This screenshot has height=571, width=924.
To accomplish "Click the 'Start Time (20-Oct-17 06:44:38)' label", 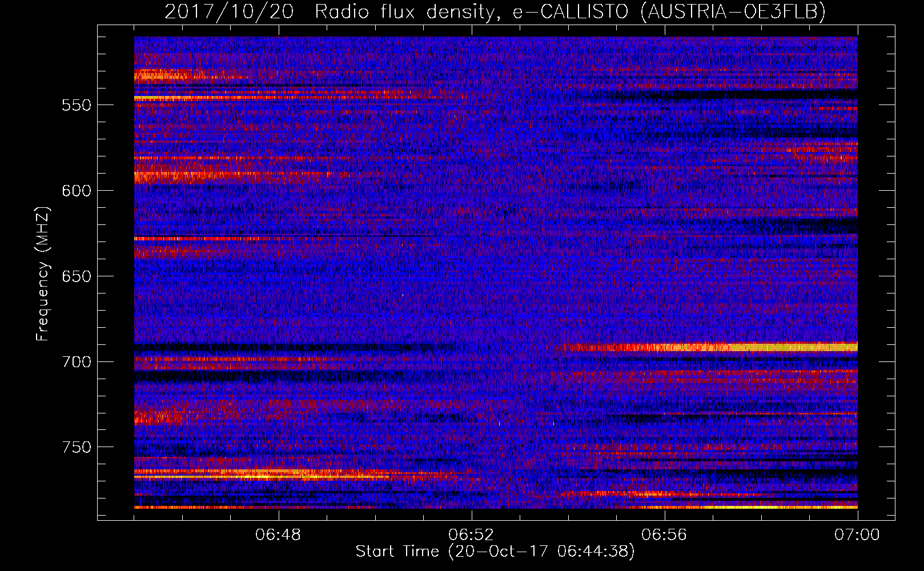I will 495,552.
